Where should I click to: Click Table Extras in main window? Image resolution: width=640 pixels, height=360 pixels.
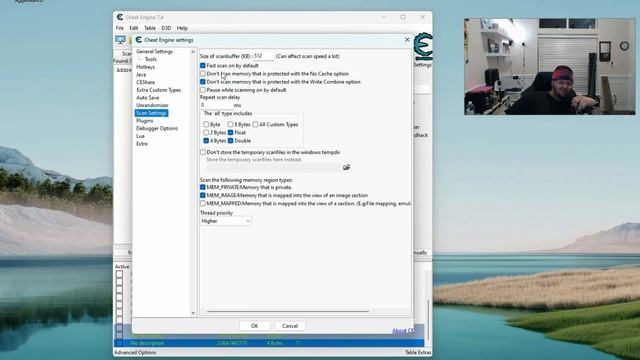point(418,352)
